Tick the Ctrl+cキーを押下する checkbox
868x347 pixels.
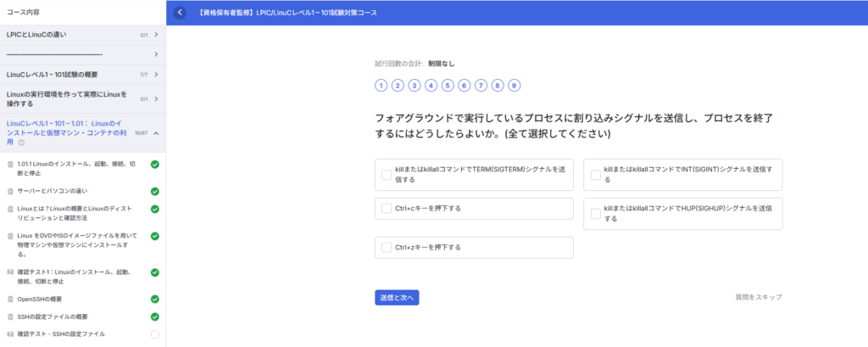tap(387, 208)
